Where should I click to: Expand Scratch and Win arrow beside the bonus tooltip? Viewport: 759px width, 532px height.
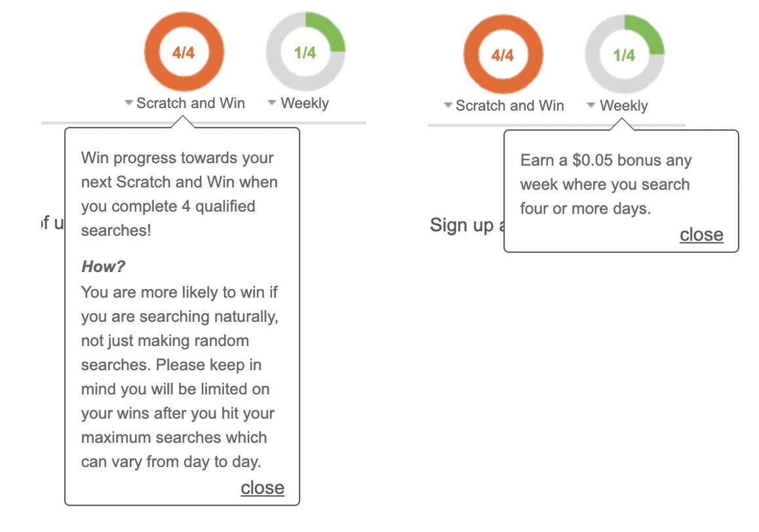pos(448,106)
